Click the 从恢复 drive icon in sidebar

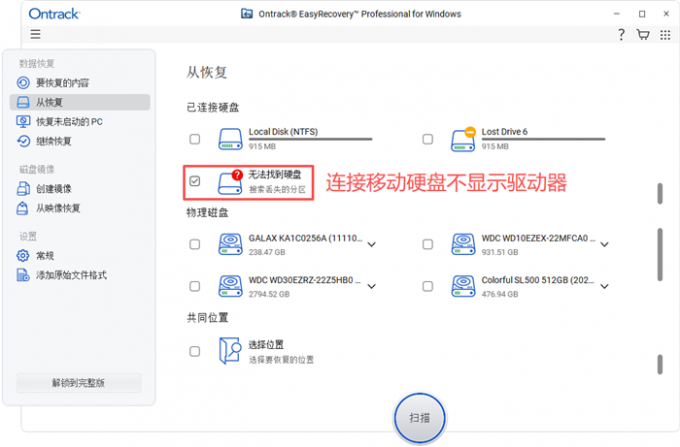[x=23, y=102]
